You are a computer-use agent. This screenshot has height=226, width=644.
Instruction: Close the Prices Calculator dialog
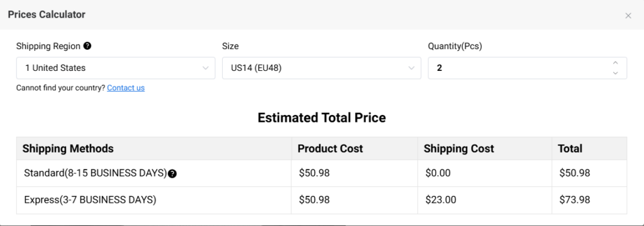tap(628, 16)
